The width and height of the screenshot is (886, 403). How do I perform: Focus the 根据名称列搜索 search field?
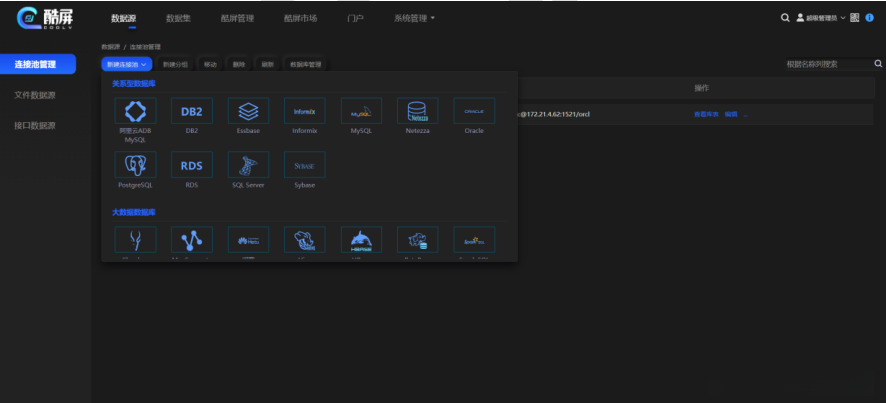click(828, 64)
